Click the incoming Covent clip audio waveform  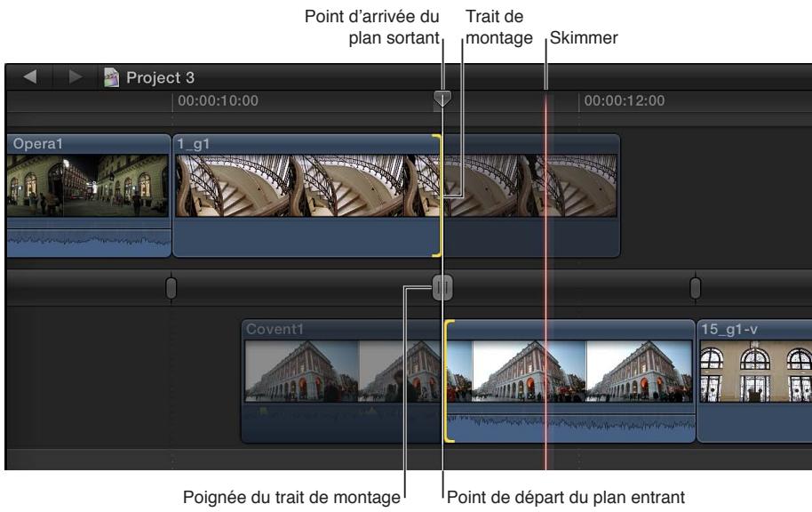tap(570, 428)
